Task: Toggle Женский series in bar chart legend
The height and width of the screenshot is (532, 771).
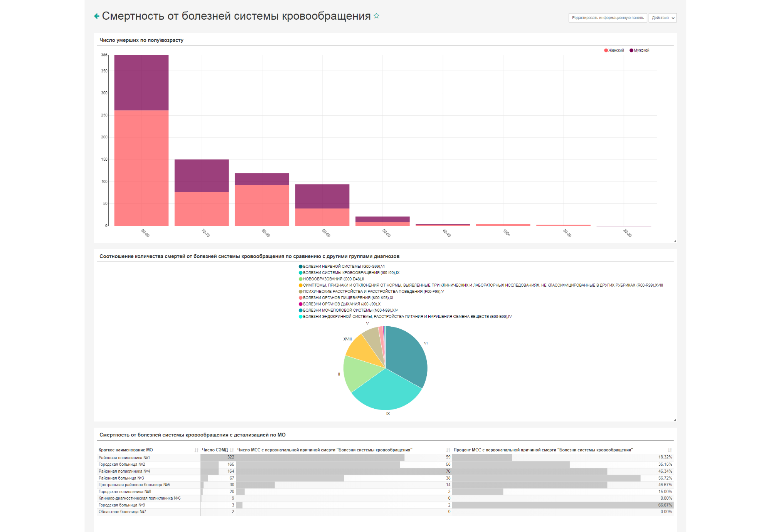Action: [614, 50]
